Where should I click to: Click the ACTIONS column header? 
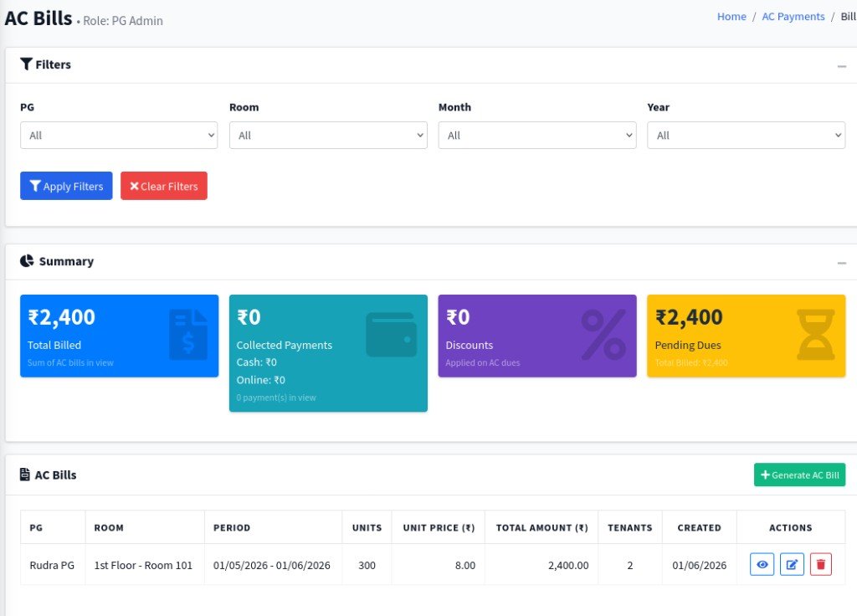791,527
